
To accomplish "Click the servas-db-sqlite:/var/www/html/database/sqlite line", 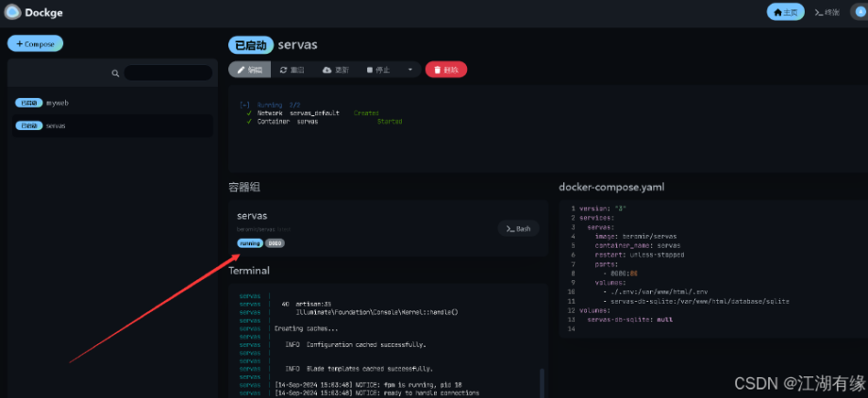I will pos(696,301).
